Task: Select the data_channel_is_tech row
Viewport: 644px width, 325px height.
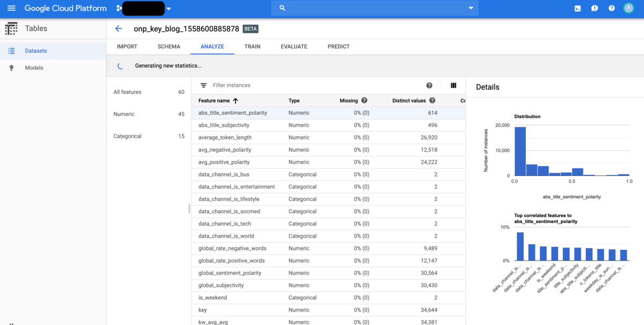Action: point(328,224)
